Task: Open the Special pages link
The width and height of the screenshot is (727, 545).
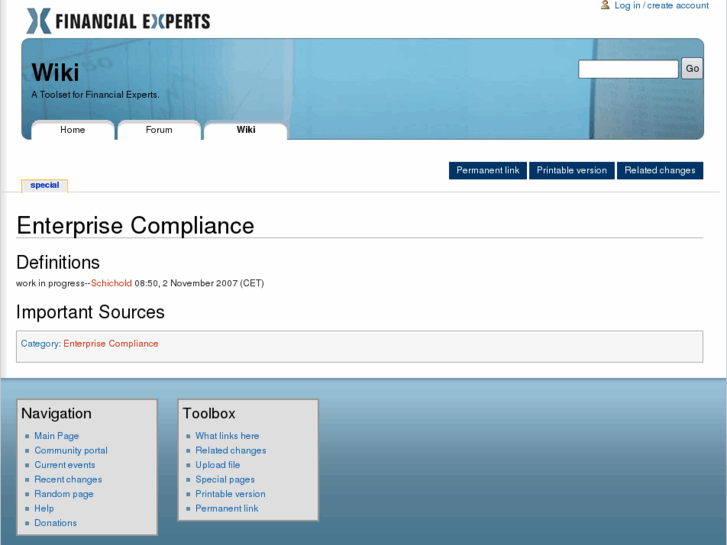Action: [225, 480]
